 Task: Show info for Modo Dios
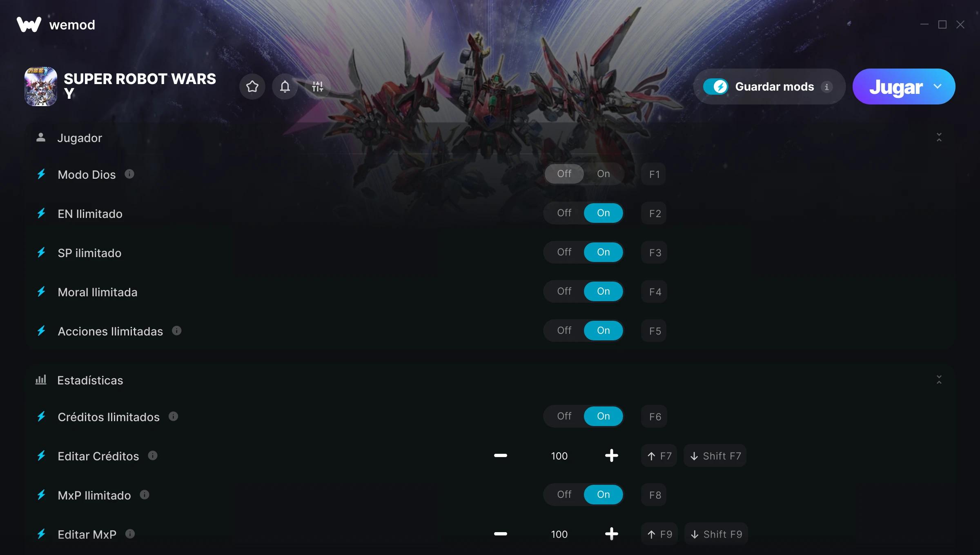pyautogui.click(x=129, y=174)
